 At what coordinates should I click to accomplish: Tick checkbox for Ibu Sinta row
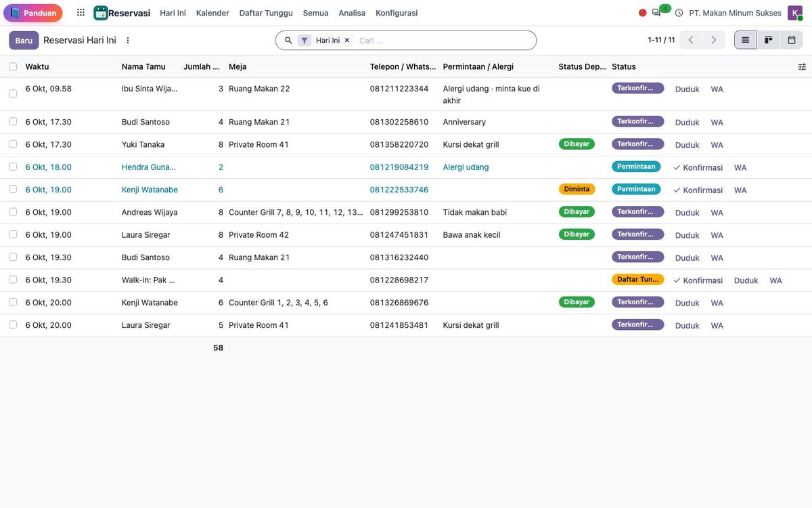pyautogui.click(x=13, y=93)
